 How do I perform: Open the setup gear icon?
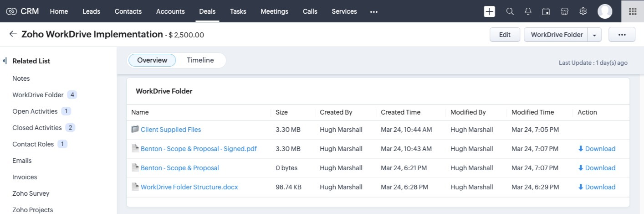(x=583, y=11)
